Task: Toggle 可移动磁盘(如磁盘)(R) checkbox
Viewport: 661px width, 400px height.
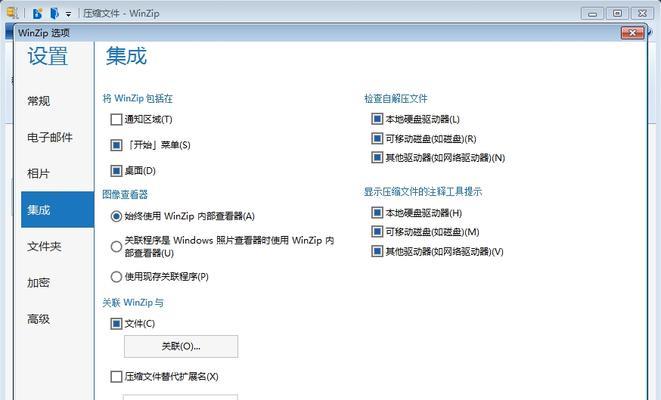Action: [x=377, y=138]
